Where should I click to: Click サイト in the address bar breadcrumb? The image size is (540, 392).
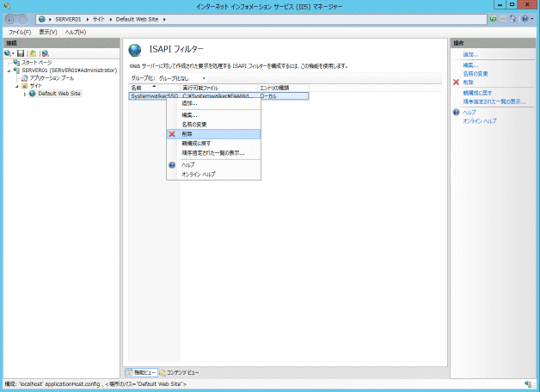[x=99, y=20]
